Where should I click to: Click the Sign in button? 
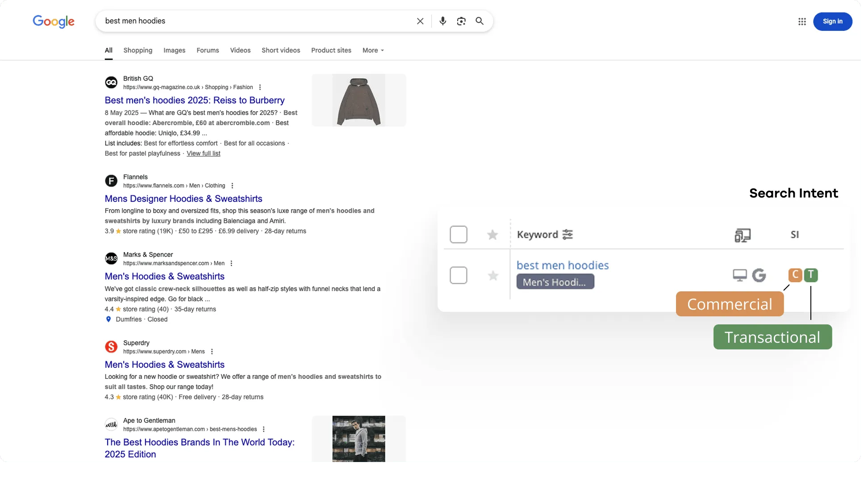832,21
